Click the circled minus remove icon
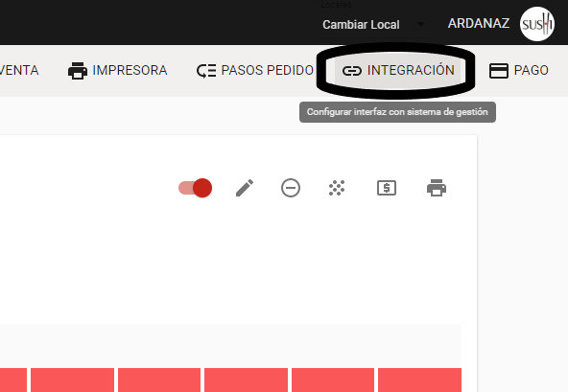This screenshot has width=568, height=392. click(x=291, y=188)
